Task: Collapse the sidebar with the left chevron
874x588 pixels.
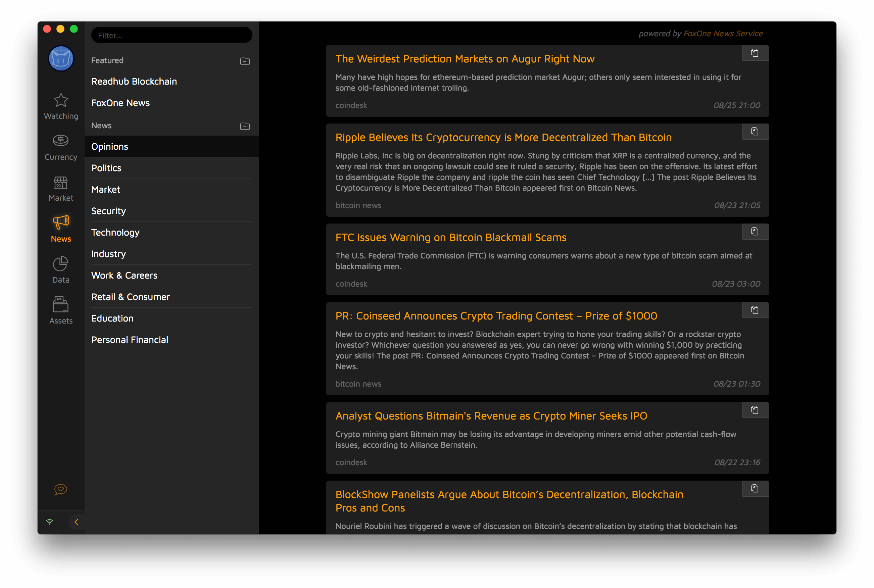Action: pyautogui.click(x=77, y=522)
